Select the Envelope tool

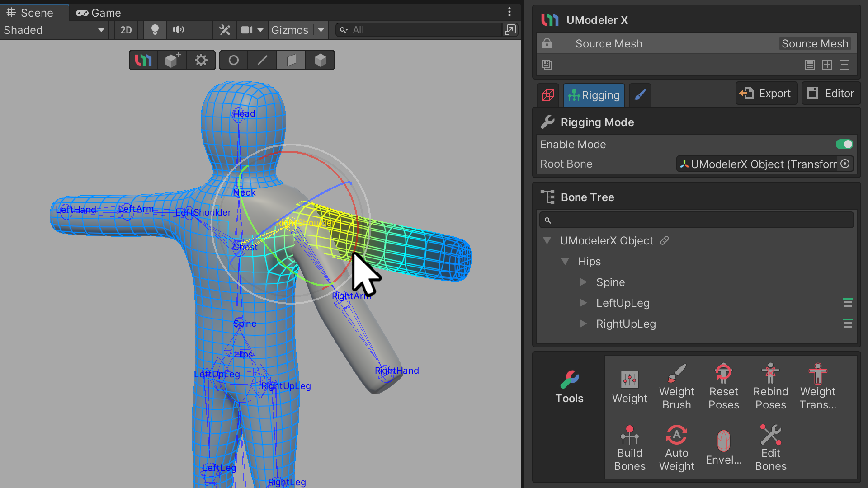[723, 448]
